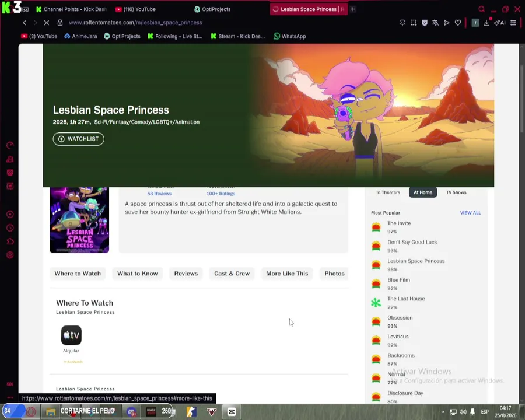Jump to Where to Watch section
Screen dimensions: 525x420
pyautogui.click(x=78, y=274)
